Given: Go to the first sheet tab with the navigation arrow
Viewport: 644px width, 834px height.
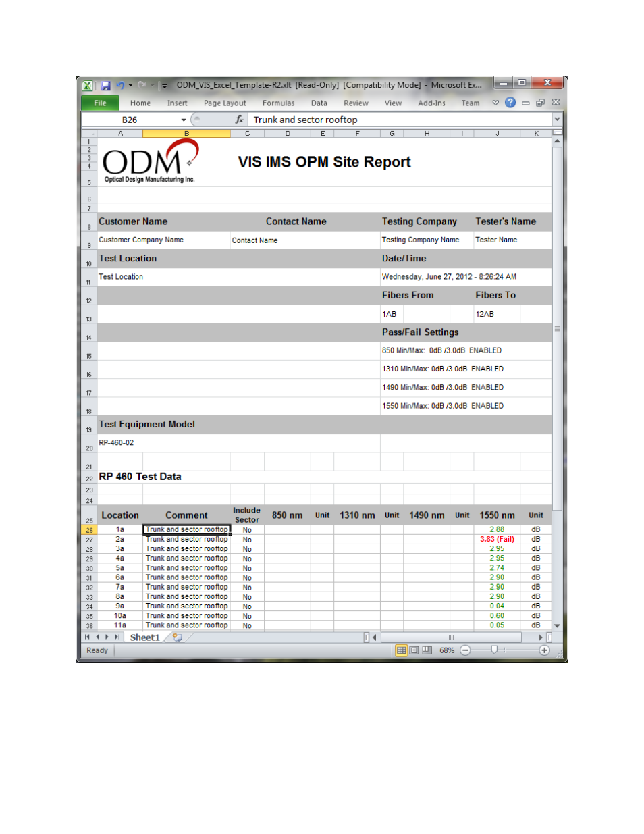Looking at the screenshot, I should [x=87, y=637].
